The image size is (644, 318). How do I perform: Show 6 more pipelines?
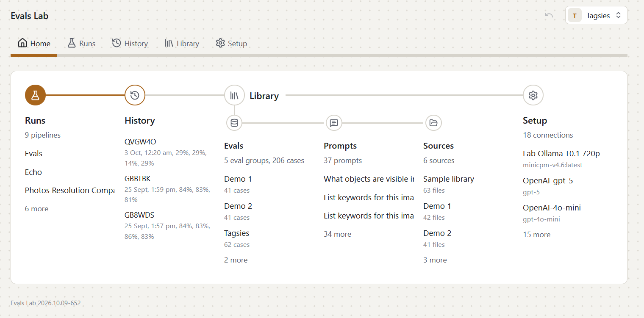(37, 209)
